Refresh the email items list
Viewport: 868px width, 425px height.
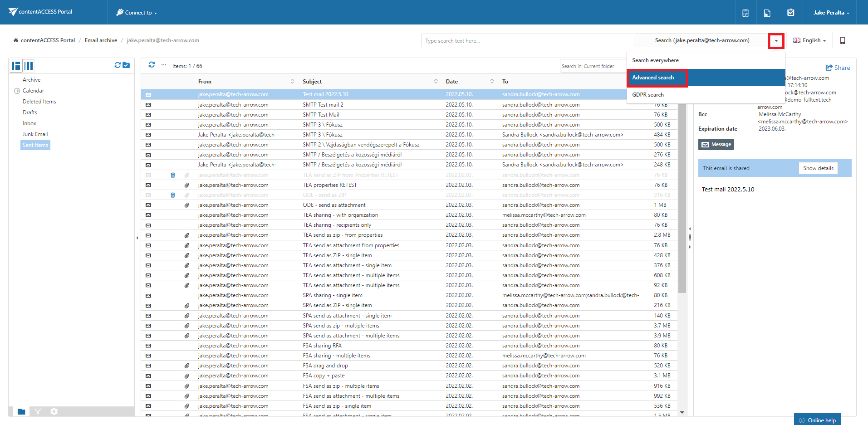pos(152,65)
